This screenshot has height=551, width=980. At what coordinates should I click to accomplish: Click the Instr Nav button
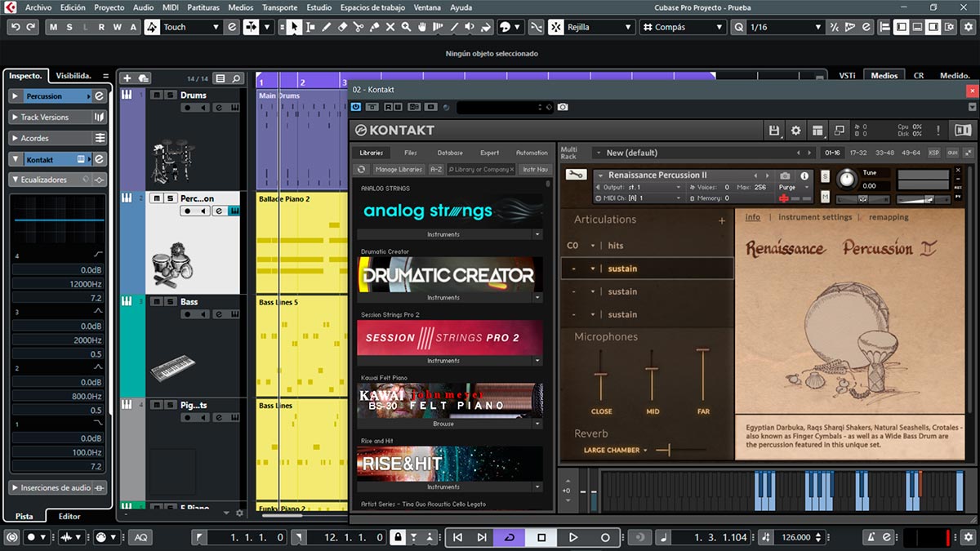click(536, 169)
